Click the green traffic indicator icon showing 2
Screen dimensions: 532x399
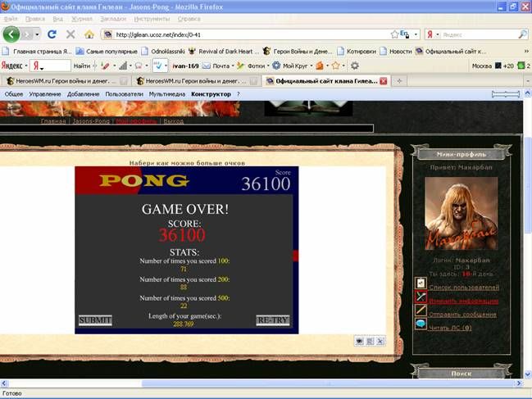[521, 66]
